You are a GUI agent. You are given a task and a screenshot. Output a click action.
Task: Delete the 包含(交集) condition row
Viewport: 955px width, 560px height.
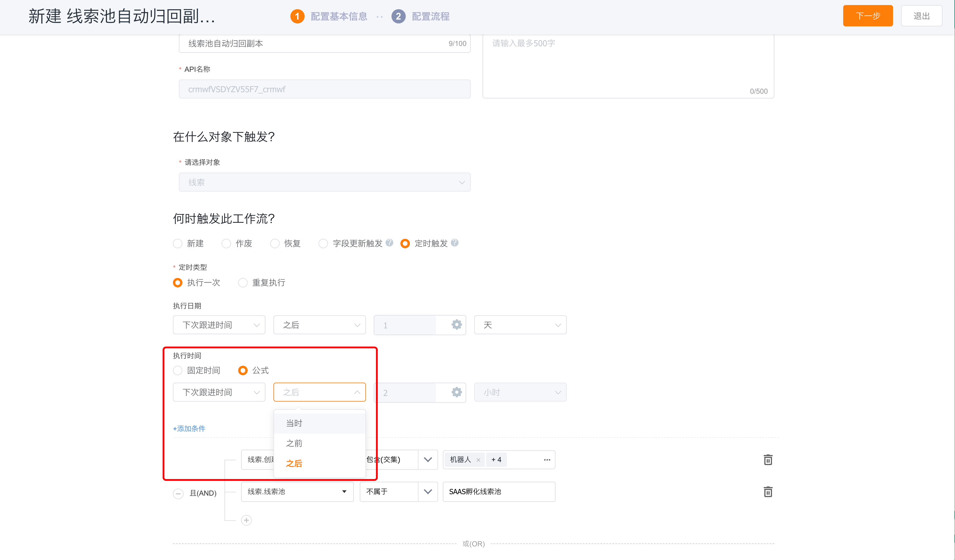(x=768, y=459)
